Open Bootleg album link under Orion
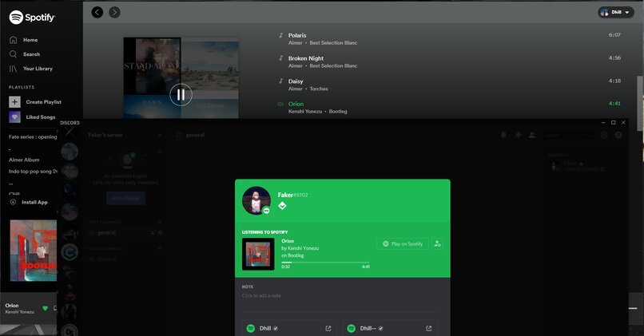Screen dimensions: 644x336 [338, 111]
